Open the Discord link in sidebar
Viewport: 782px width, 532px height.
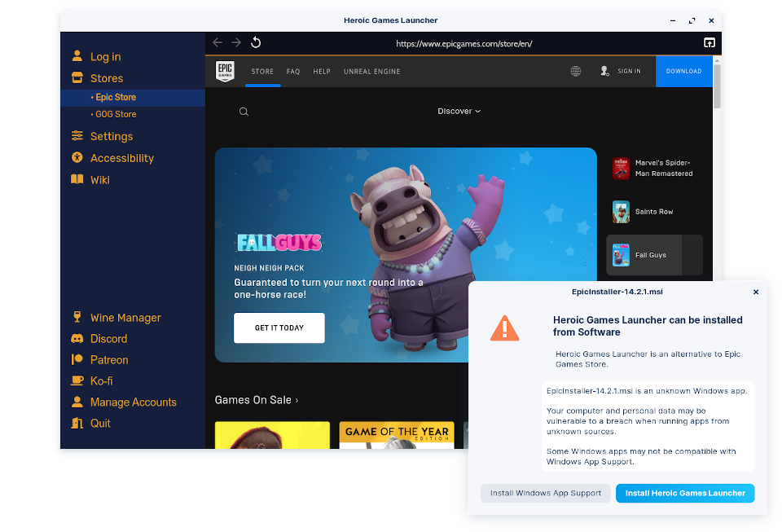(x=108, y=339)
